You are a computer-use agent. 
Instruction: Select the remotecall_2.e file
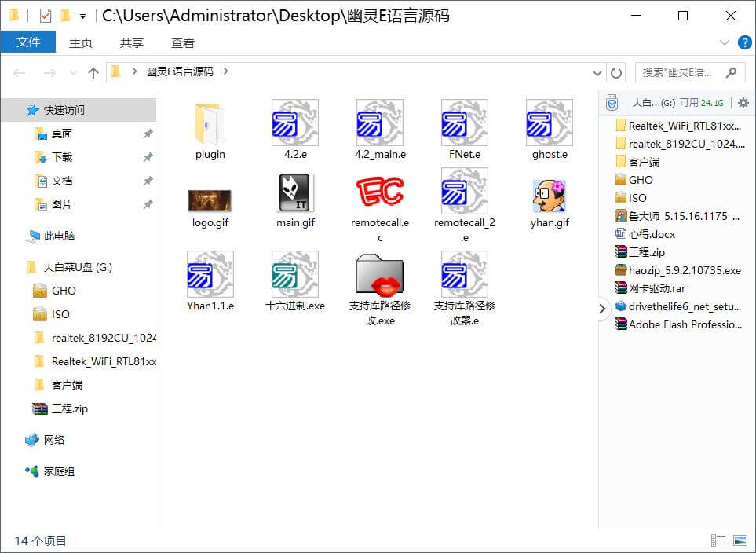click(x=464, y=194)
